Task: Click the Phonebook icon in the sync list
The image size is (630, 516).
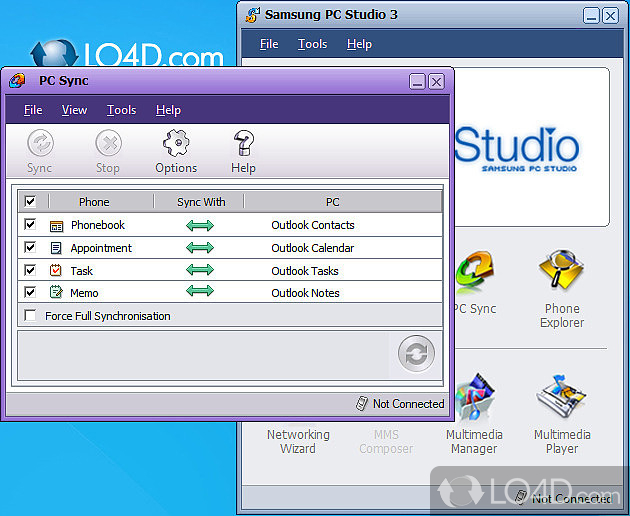Action: 56,226
